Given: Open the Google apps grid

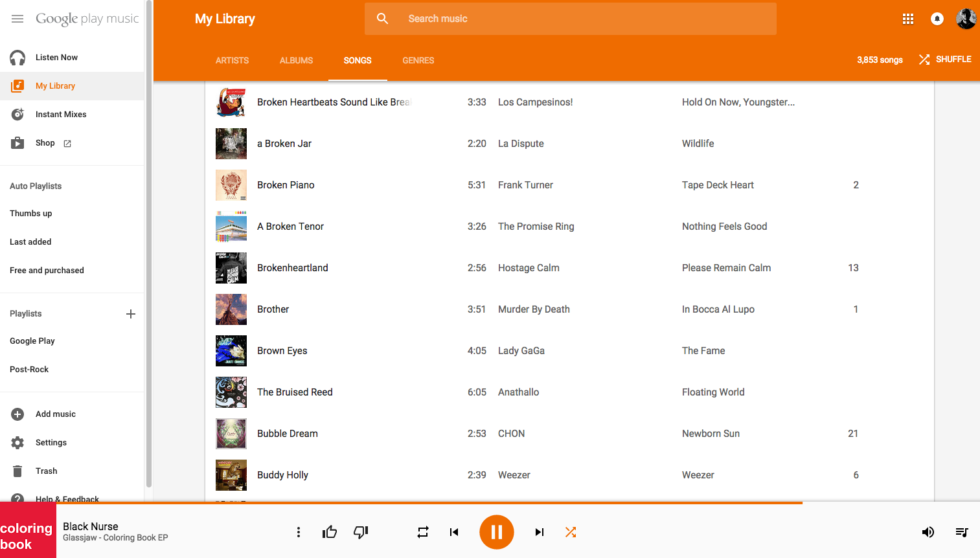Looking at the screenshot, I should (908, 19).
